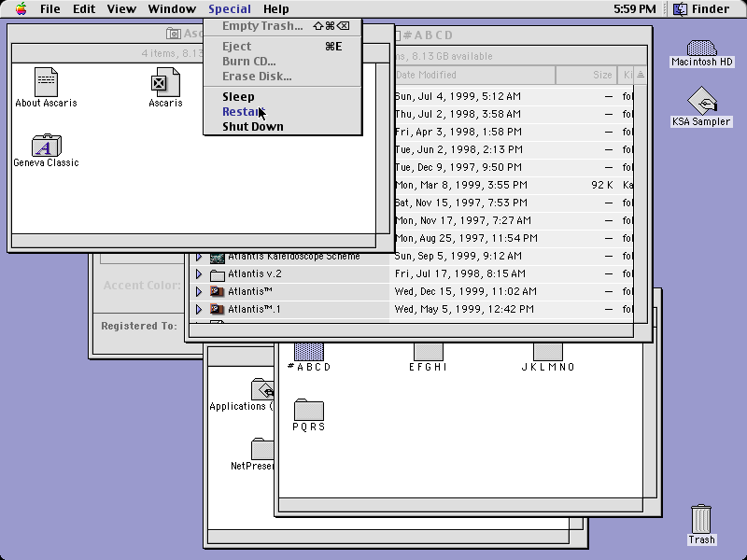Expand the Atlantis™ folder disclosure triangle
Image resolution: width=747 pixels, height=560 pixels.
coord(199,291)
